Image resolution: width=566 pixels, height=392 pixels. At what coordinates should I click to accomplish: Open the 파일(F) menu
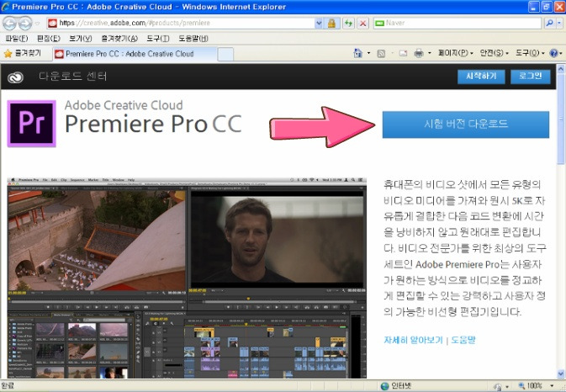tap(17, 38)
